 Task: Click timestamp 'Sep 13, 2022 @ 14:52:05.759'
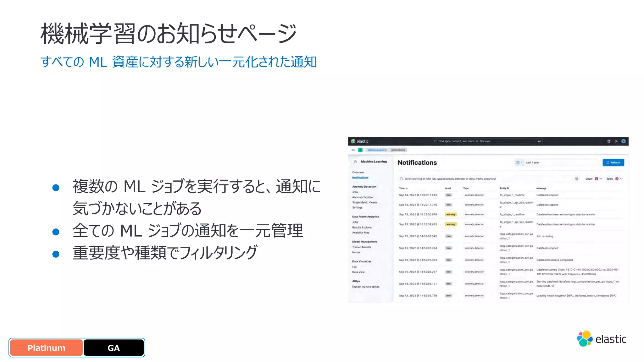(x=418, y=296)
